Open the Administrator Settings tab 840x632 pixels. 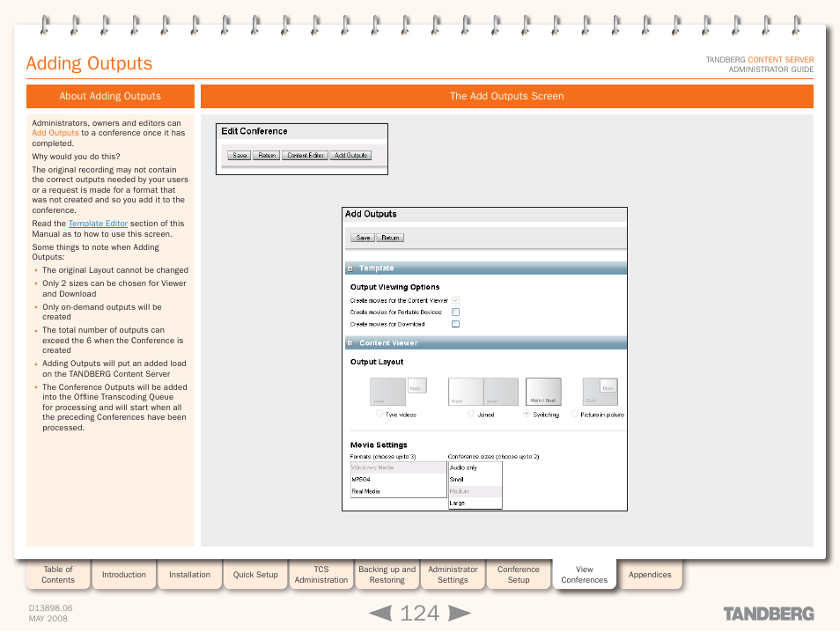pos(453,574)
